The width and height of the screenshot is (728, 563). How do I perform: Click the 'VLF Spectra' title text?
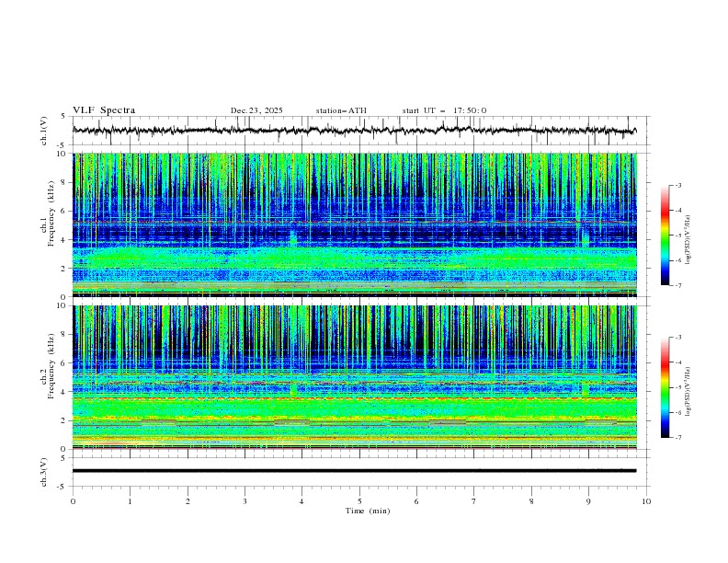click(104, 110)
